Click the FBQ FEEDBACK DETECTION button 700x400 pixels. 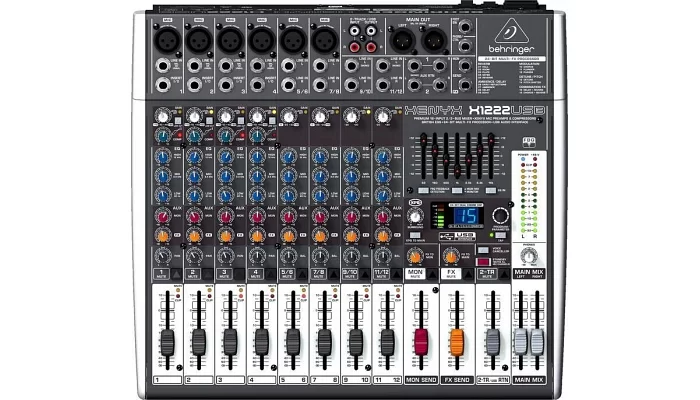pyautogui.click(x=423, y=191)
